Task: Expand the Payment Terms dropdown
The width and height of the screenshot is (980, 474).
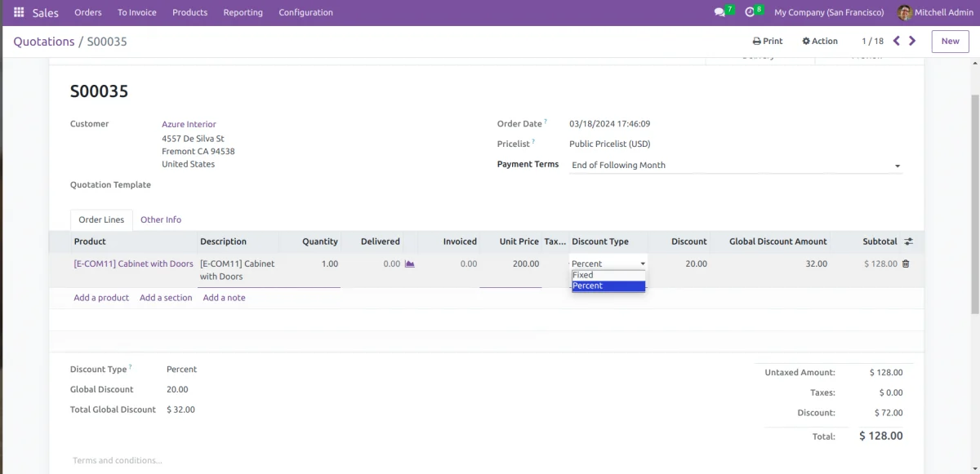Action: coord(897,166)
